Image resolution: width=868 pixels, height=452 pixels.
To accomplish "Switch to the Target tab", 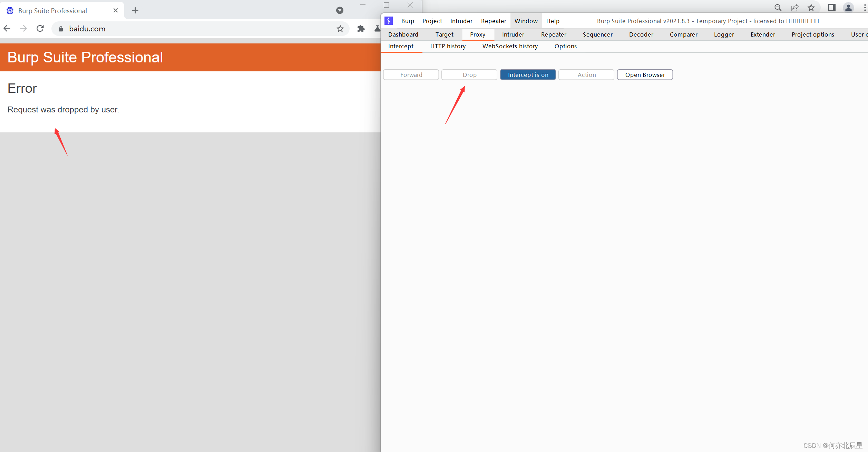I will pos(444,34).
